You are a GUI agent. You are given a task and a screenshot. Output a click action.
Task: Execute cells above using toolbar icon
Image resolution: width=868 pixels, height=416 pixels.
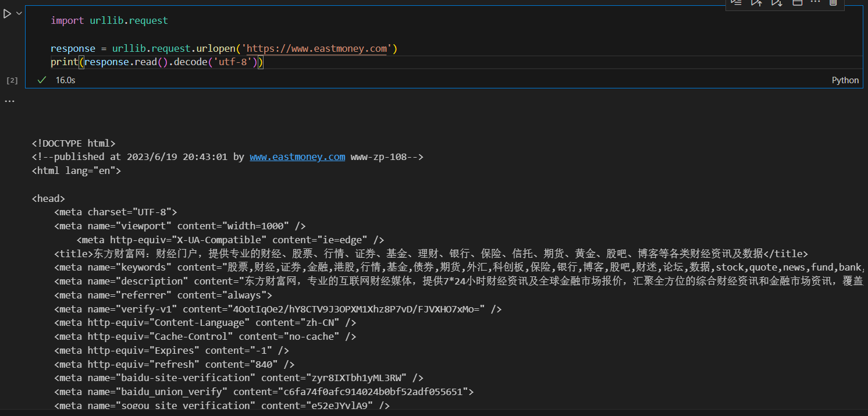(756, 2)
